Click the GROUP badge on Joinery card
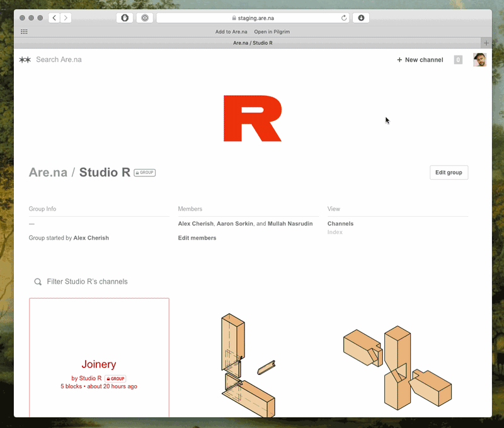This screenshot has height=428, width=504. pyautogui.click(x=115, y=378)
